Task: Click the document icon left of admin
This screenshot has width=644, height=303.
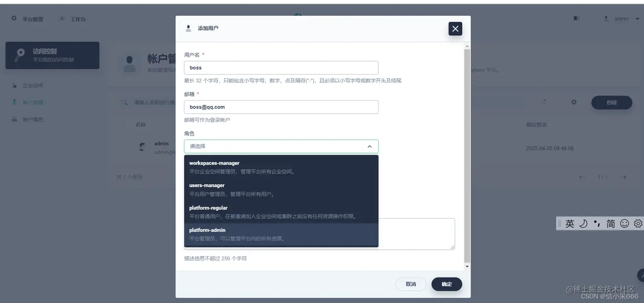Action: click(577, 19)
